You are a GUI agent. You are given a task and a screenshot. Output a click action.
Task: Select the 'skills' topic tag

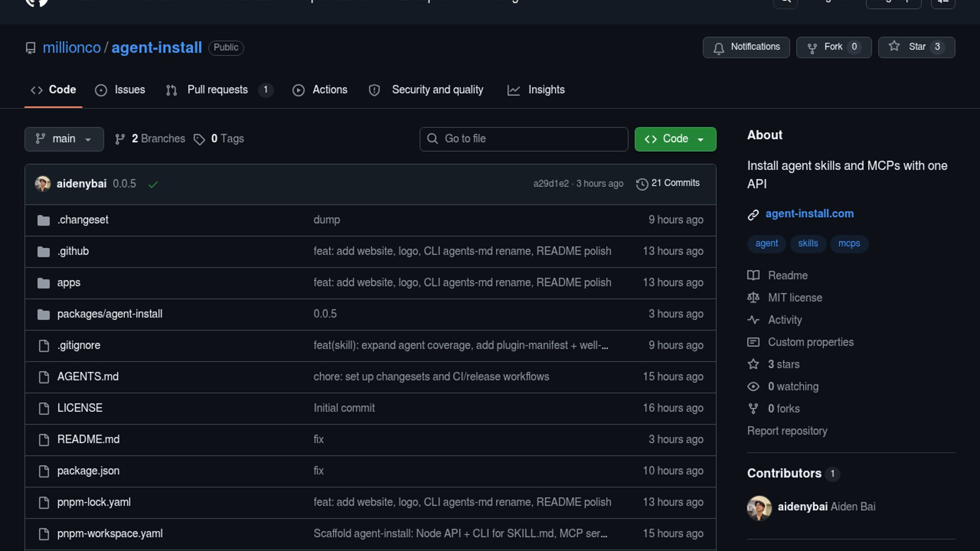coord(808,243)
